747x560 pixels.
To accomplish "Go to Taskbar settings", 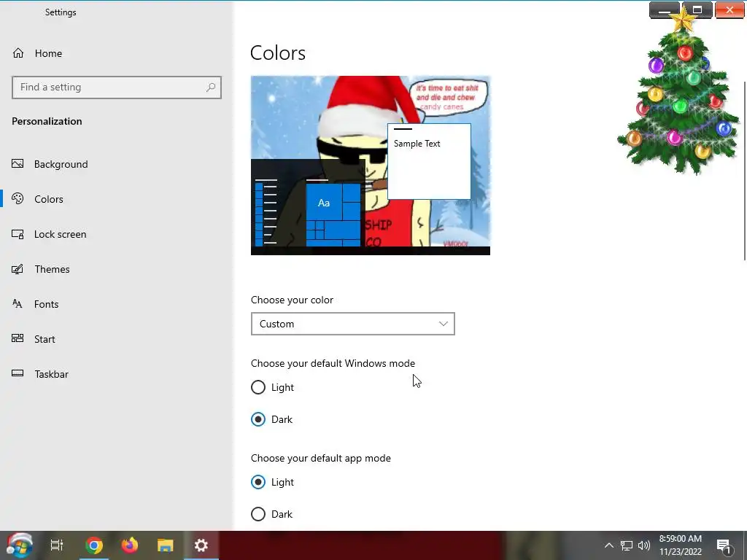I will point(52,374).
